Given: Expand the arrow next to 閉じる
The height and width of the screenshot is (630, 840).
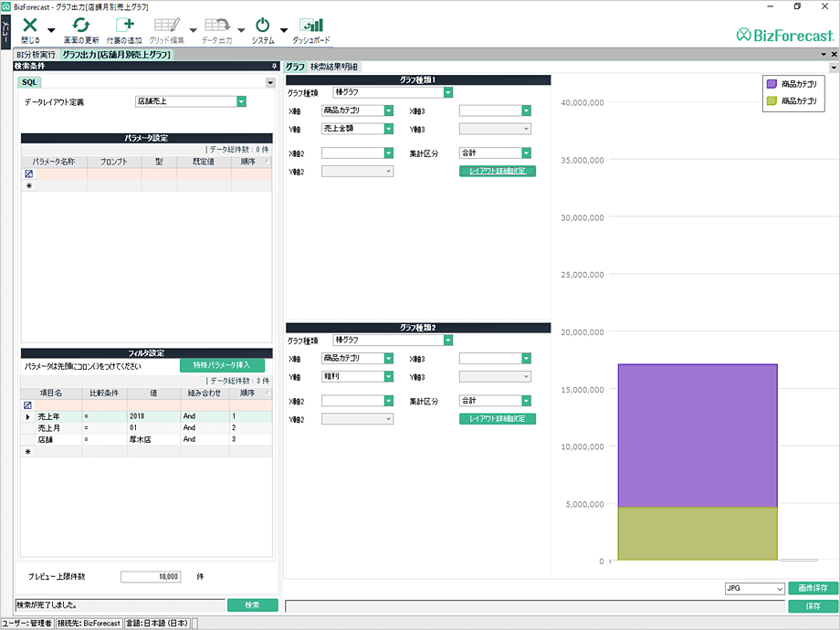Looking at the screenshot, I should pyautogui.click(x=51, y=30).
